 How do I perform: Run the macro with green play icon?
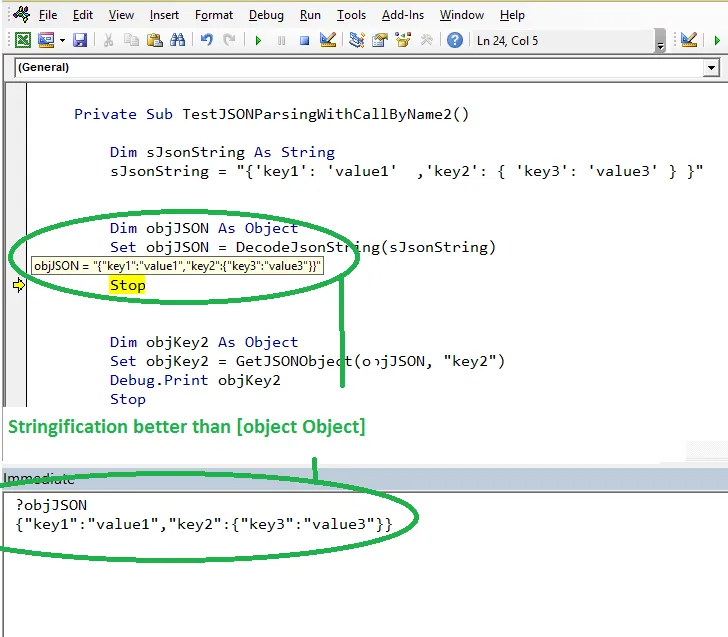click(x=259, y=40)
